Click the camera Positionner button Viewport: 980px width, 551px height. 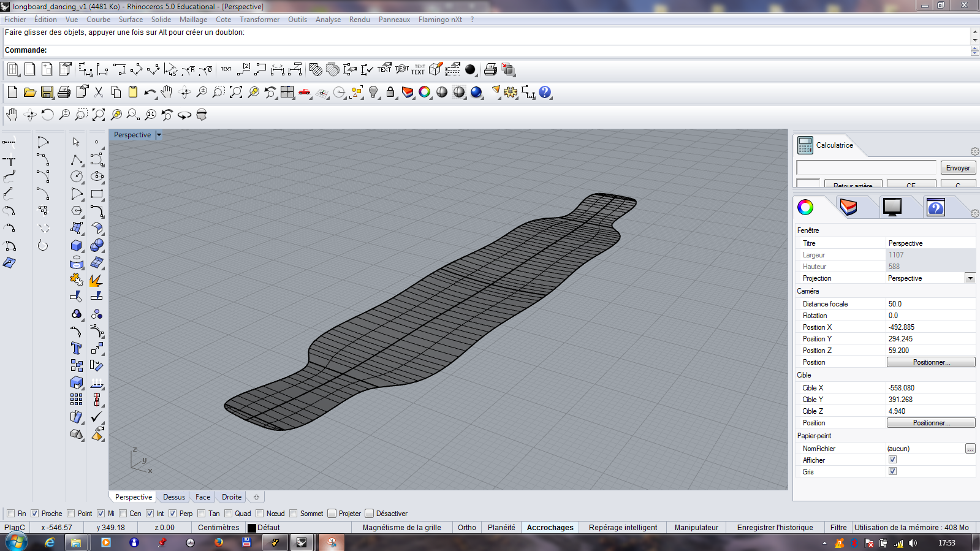click(930, 362)
